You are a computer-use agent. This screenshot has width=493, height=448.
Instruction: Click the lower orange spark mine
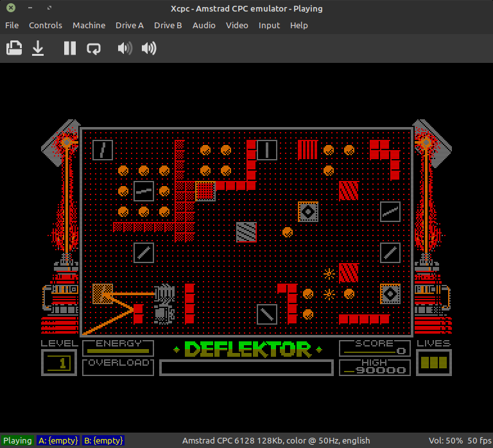pyautogui.click(x=329, y=294)
